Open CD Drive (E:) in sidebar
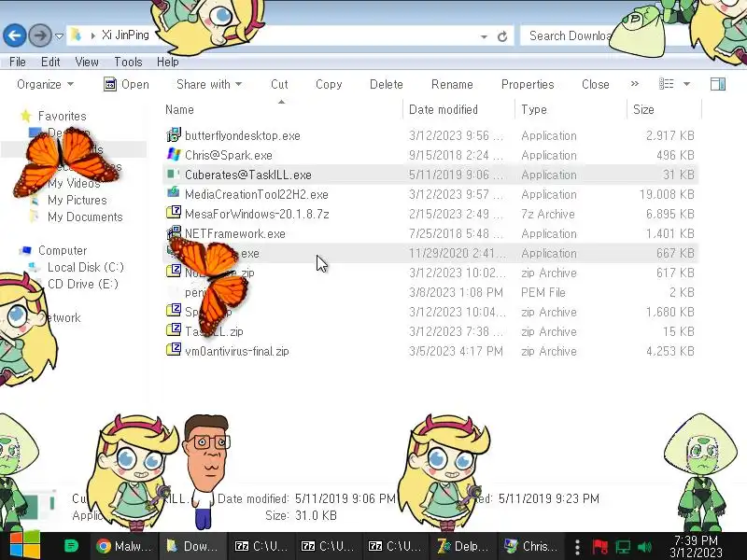The image size is (747, 560). coord(83,284)
